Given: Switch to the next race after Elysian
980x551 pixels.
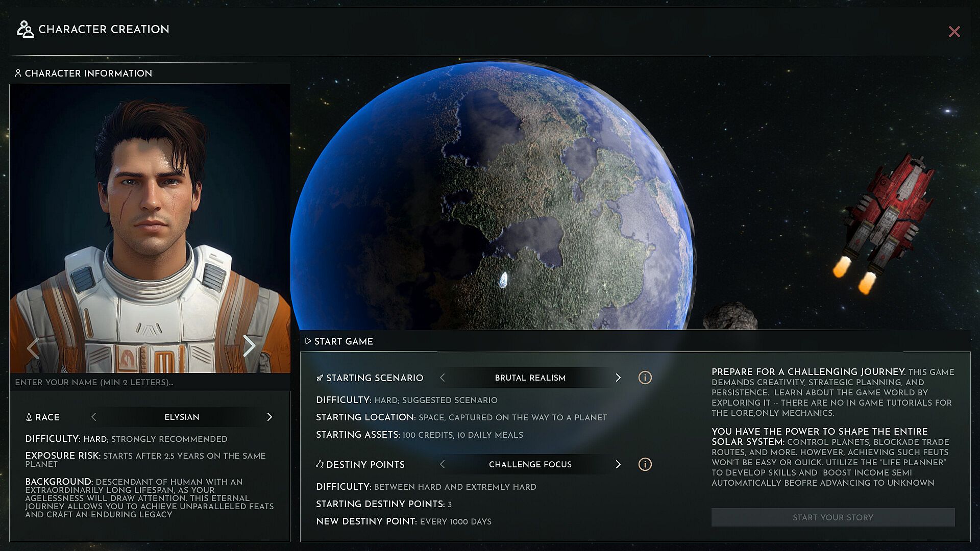Looking at the screenshot, I should pyautogui.click(x=269, y=417).
